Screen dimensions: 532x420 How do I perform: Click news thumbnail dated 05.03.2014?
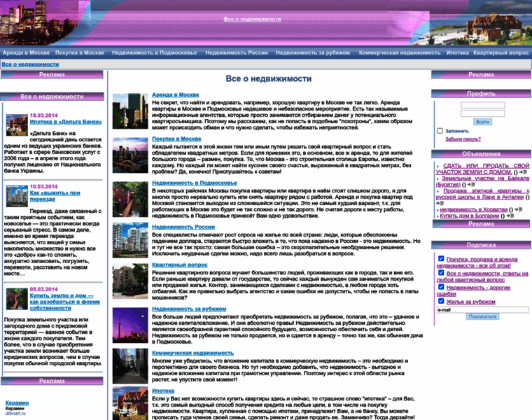tap(17, 299)
